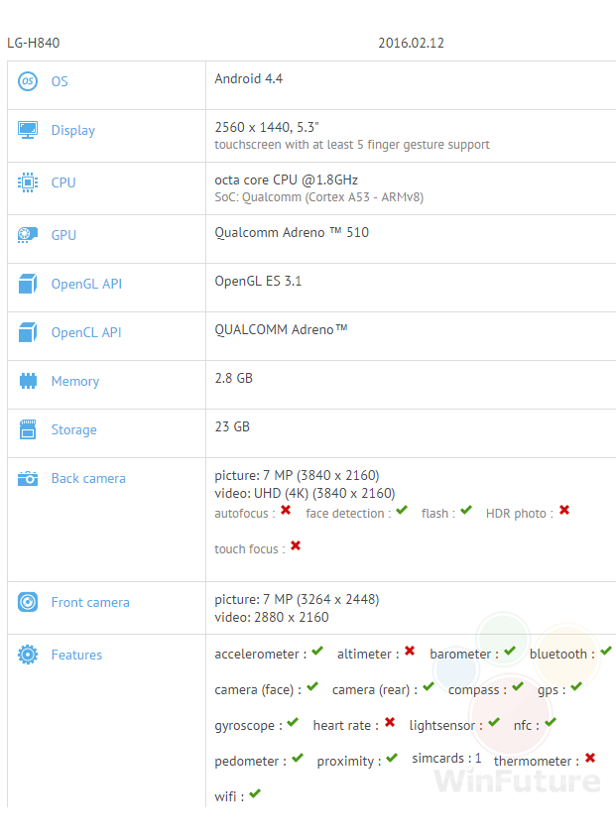Click the OpenCL API cube icon

coord(28,332)
